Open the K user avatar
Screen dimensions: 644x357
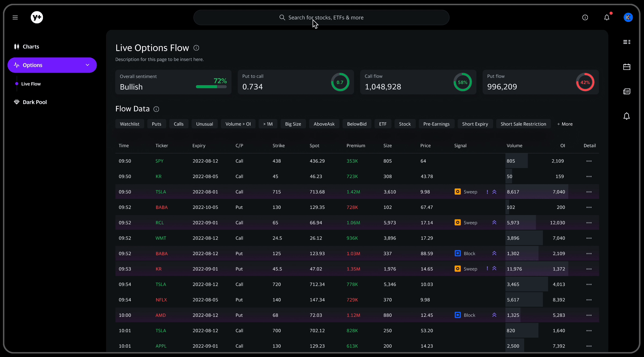click(x=628, y=17)
